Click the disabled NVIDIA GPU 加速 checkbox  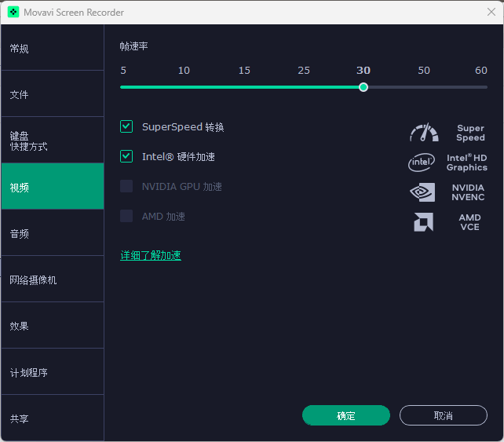[126, 186]
